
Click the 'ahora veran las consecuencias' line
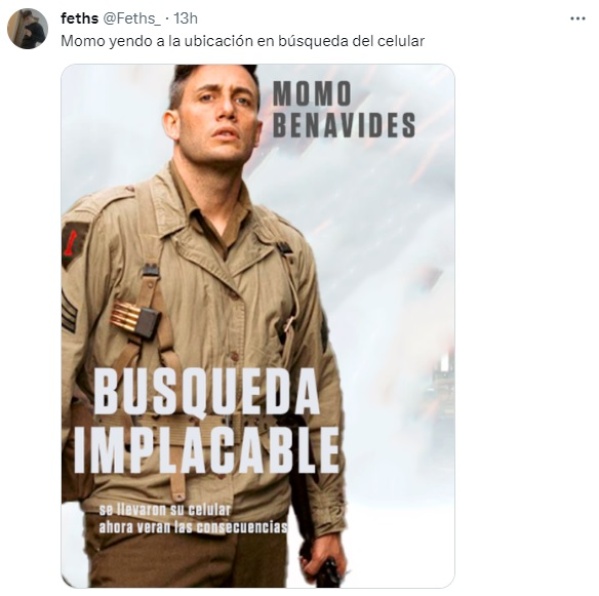tap(193, 528)
